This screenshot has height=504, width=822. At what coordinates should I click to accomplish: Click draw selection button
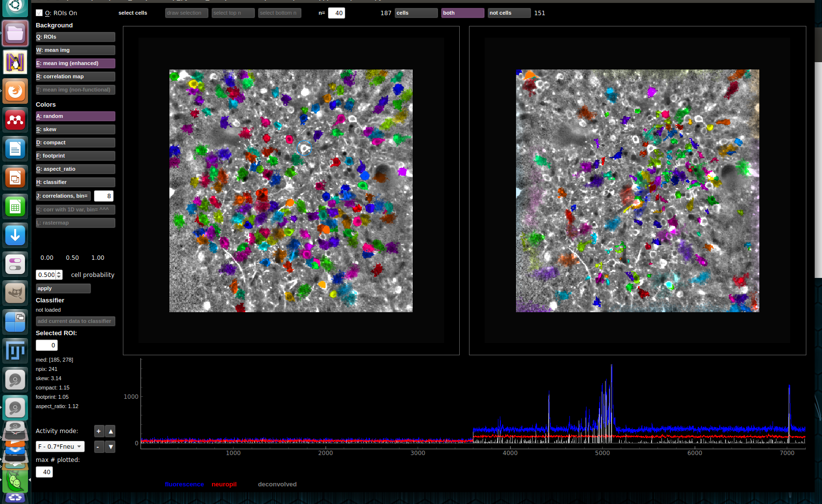pyautogui.click(x=187, y=13)
